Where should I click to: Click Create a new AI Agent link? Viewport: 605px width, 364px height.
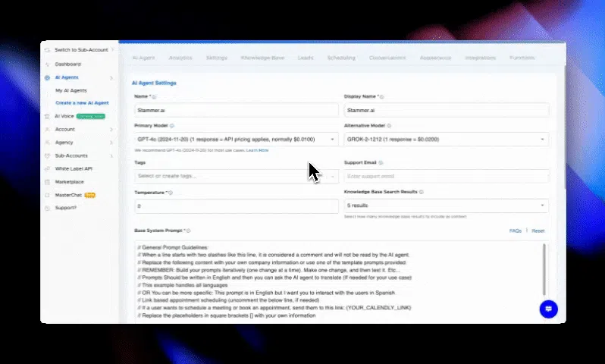click(82, 103)
